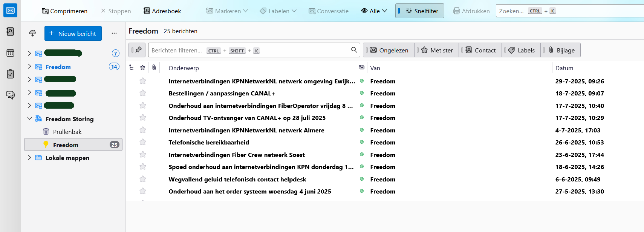Click the Adresboek toolbar item
Image resolution: width=644 pixels, height=232 pixels.
tap(162, 11)
